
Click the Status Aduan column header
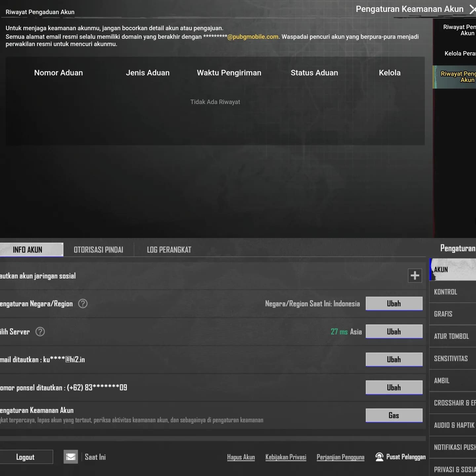point(314,73)
